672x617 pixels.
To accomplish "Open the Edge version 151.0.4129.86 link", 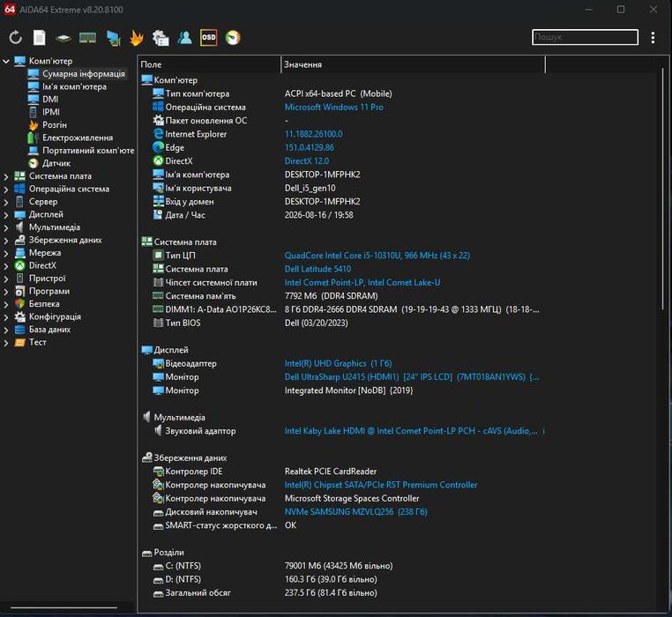I will (309, 148).
